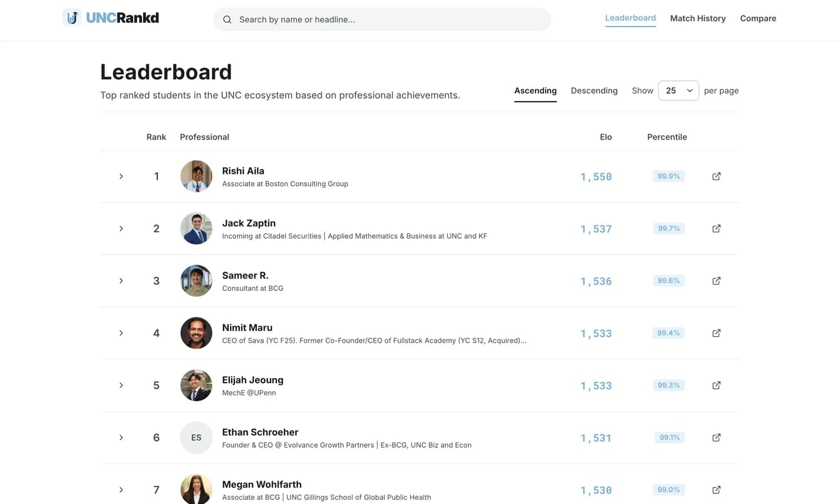Open external profile link for Sameer R.
839x504 pixels.
(716, 280)
